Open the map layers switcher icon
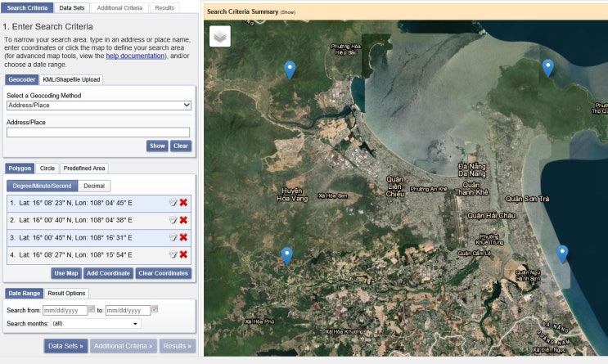Screen dimensions: 608x364 pos(220,36)
